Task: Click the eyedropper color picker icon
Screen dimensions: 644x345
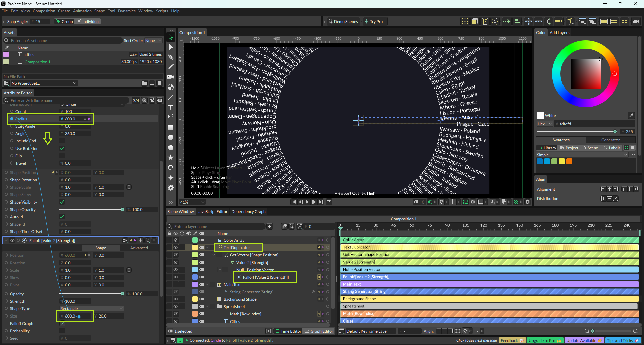Action: coord(631,115)
